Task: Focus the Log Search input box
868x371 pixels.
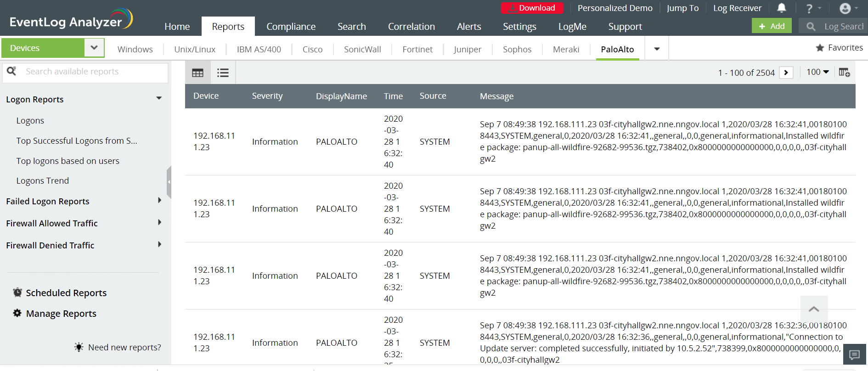Action: click(x=844, y=27)
